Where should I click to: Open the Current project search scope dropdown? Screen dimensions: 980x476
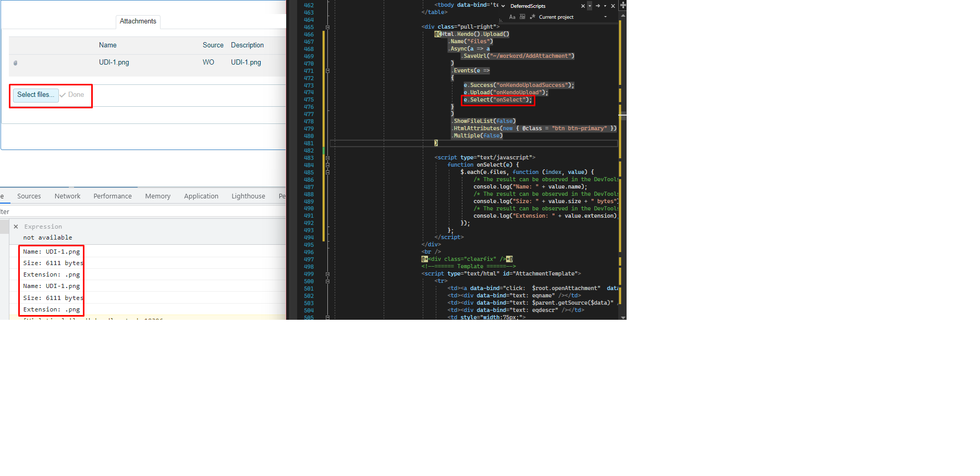605,17
